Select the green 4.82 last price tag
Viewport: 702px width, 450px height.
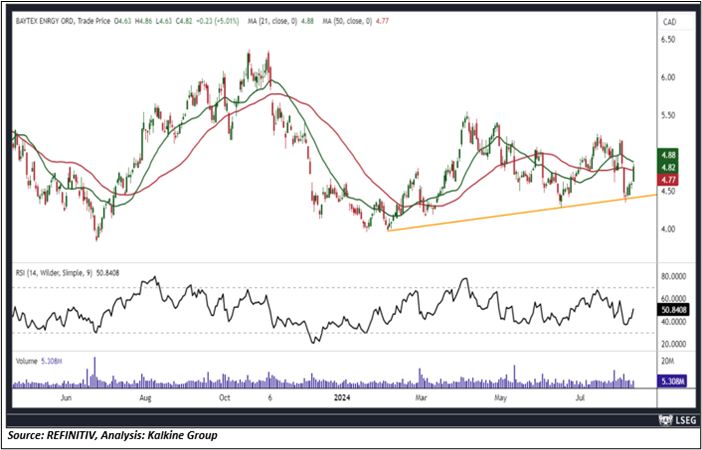[668, 167]
